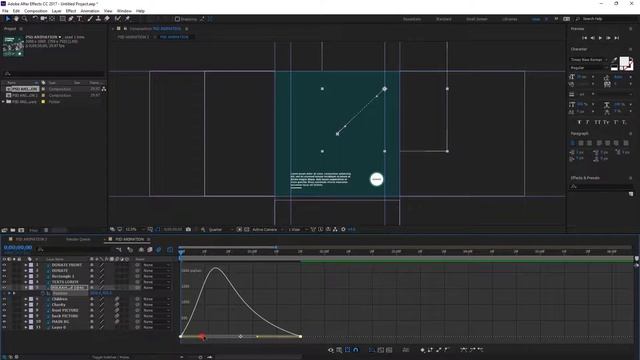The height and width of the screenshot is (360, 640).
Task: Click the eyedropper in Character panel
Action: 614,60
